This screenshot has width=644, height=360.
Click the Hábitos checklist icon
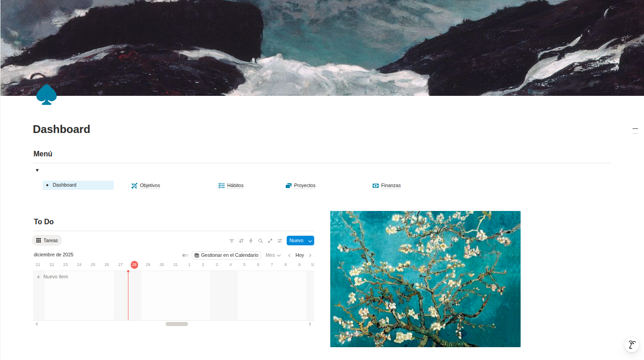(222, 186)
